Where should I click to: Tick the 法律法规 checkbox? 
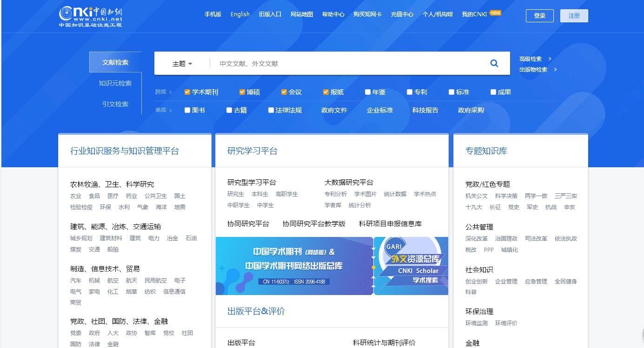(x=271, y=110)
